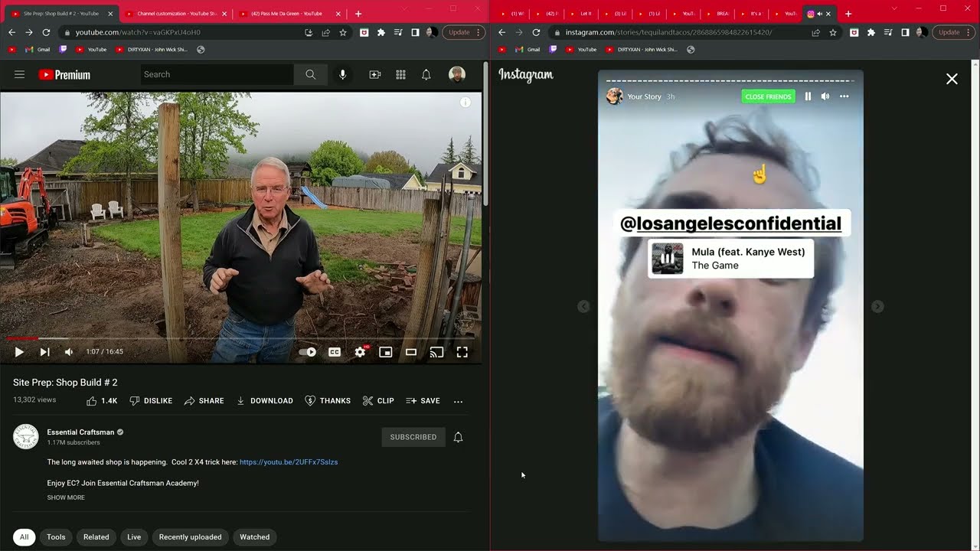The image size is (980, 551).
Task: Mute the YouTube video volume
Action: click(69, 352)
